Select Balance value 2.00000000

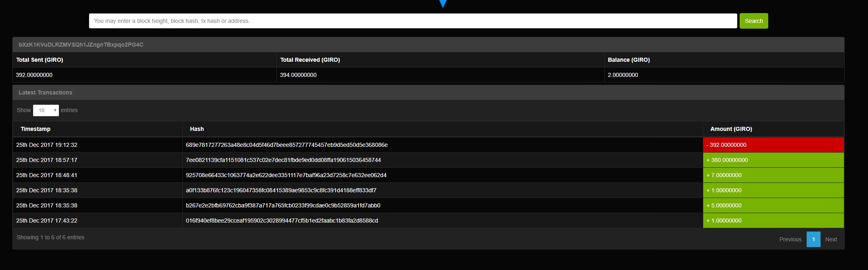click(x=623, y=75)
